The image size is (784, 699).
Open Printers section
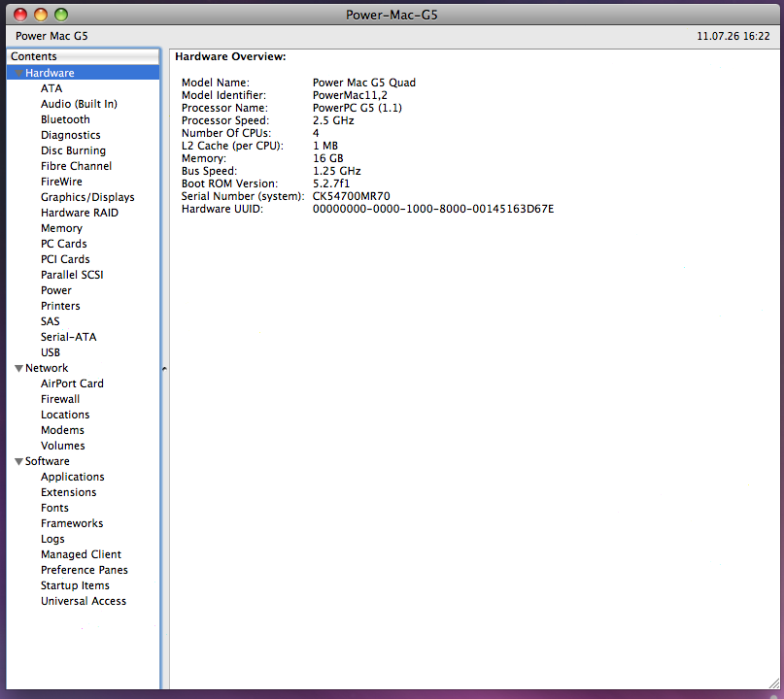click(60, 305)
